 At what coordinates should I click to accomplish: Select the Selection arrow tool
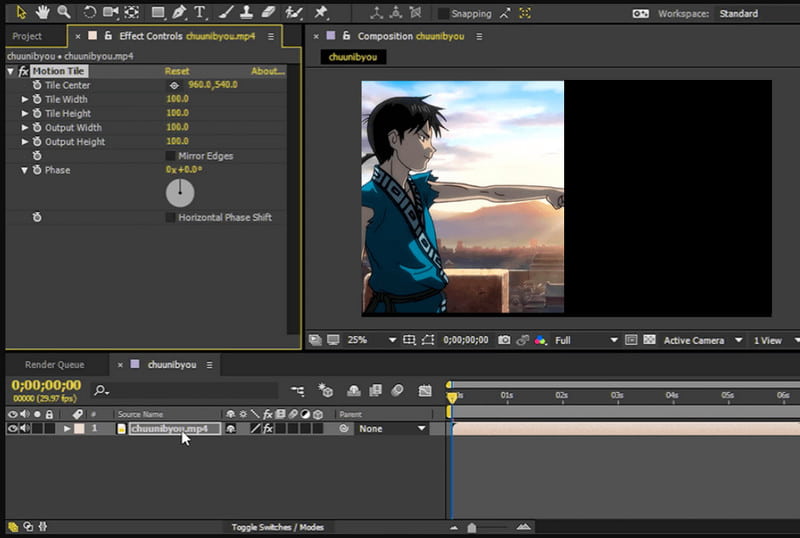coord(21,12)
